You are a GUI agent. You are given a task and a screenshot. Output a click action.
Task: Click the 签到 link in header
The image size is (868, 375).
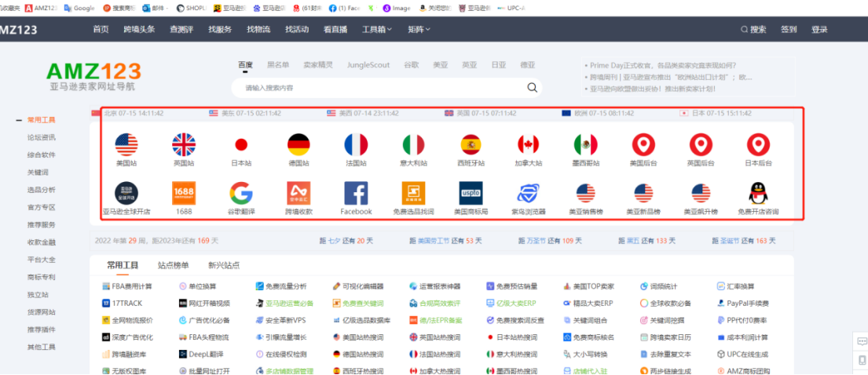(x=789, y=29)
